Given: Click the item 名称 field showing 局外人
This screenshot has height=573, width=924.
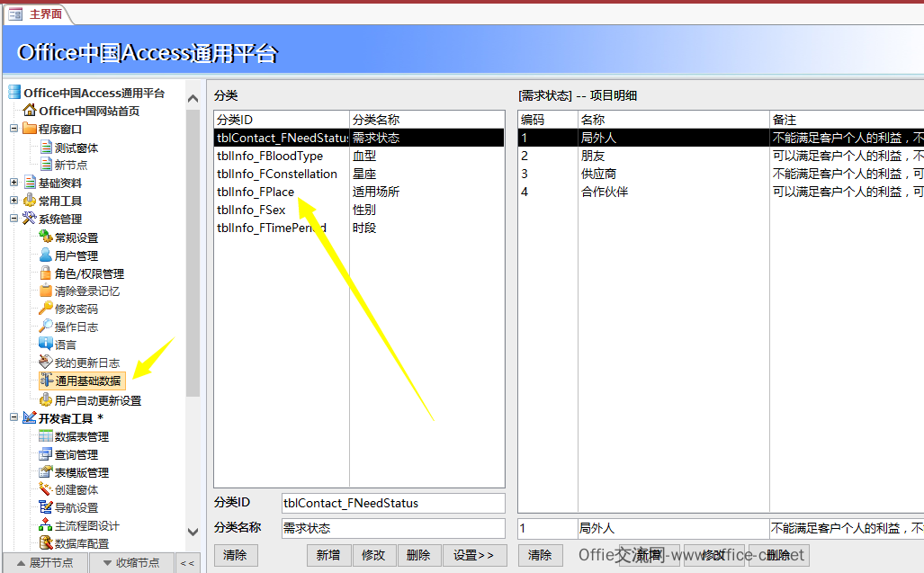Looking at the screenshot, I should pyautogui.click(x=673, y=528).
